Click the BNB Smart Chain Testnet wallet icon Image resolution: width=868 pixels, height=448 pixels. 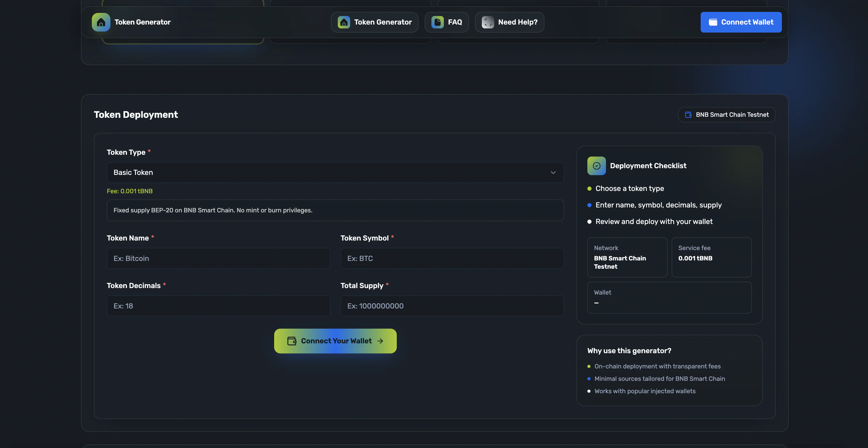click(689, 115)
